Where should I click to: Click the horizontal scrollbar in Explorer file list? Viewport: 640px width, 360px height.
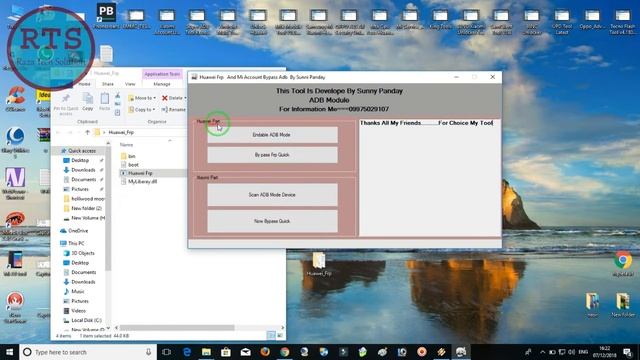(x=177, y=328)
